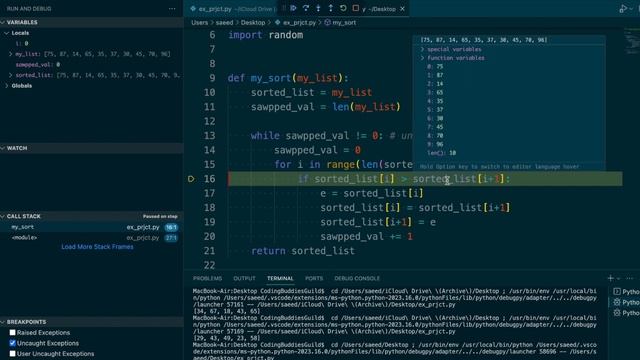Click the Step Out debug button
This screenshot has width=640, height=360.
click(x=331, y=8)
